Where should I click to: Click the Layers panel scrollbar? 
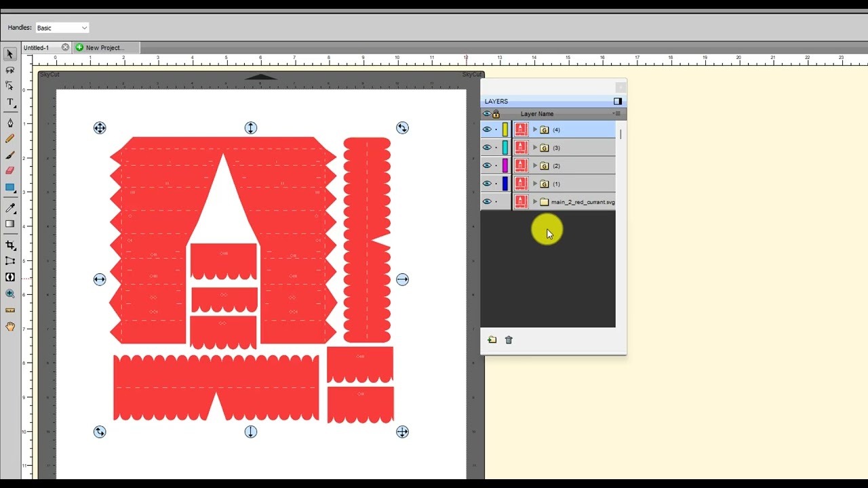coord(620,134)
